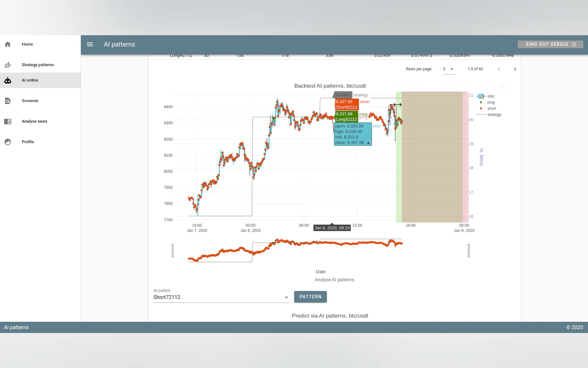Click the Profile face icon

click(8, 142)
